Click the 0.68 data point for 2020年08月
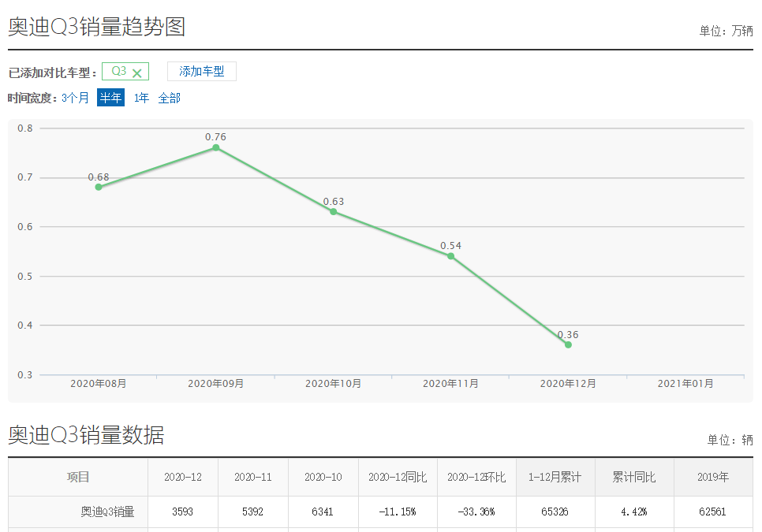Image resolution: width=762 pixels, height=532 pixels. coord(99,187)
